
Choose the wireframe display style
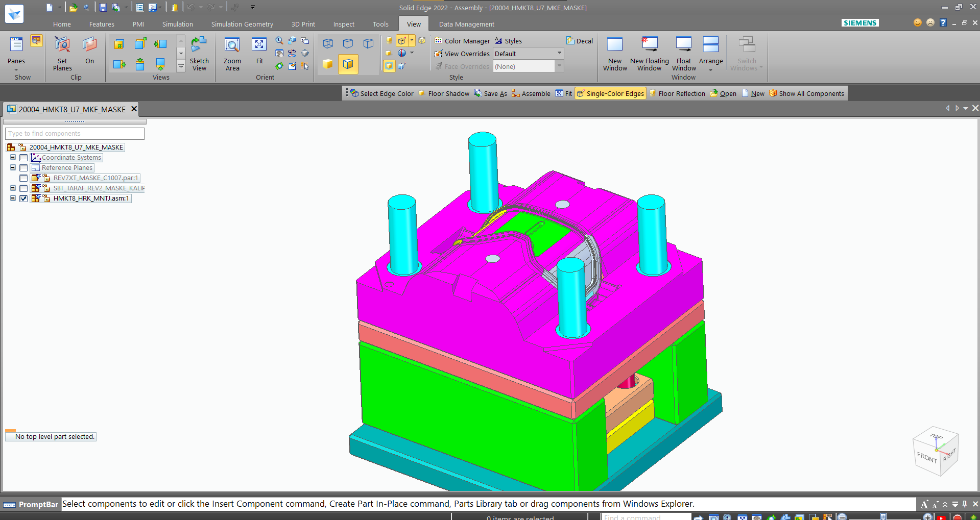point(328,43)
